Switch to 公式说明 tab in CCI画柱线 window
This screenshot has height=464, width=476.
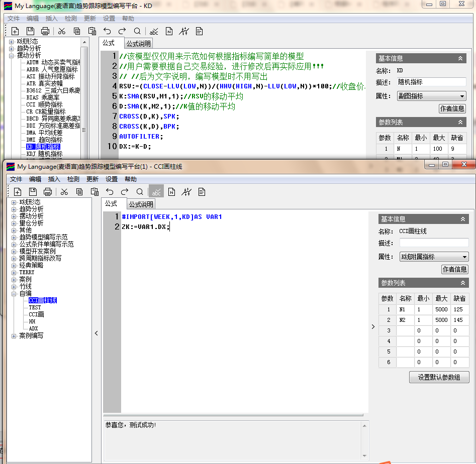[140, 204]
